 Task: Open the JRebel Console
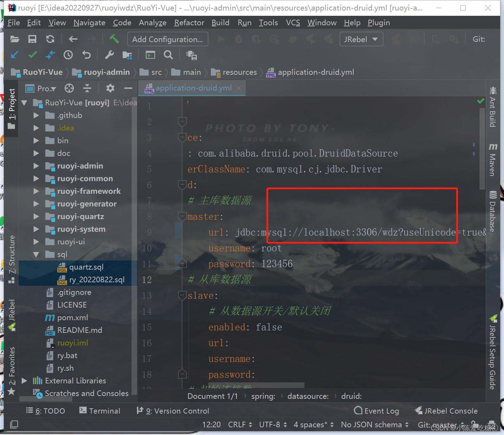click(446, 411)
